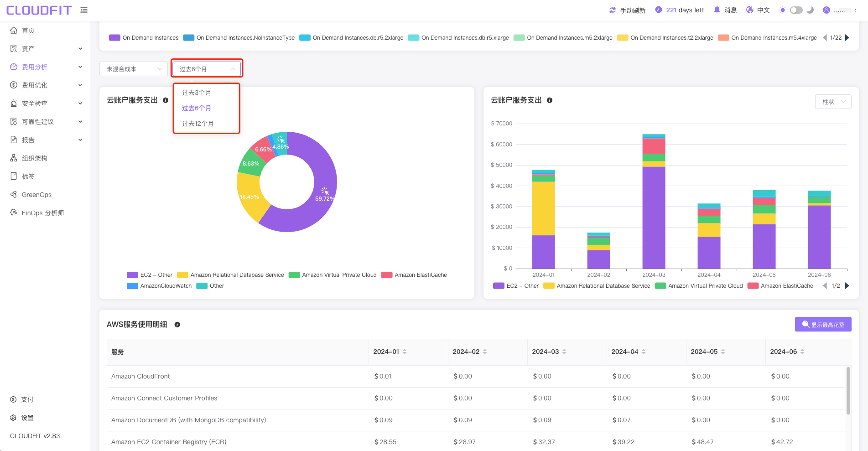Screen dimensions: 868x451
Task: Click info icon beside bar chart title
Action: point(550,100)
